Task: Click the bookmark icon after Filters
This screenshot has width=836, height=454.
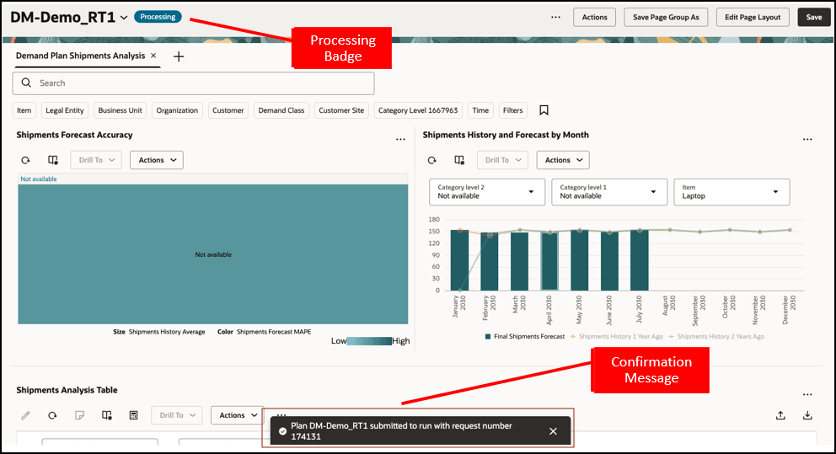Action: [544, 110]
